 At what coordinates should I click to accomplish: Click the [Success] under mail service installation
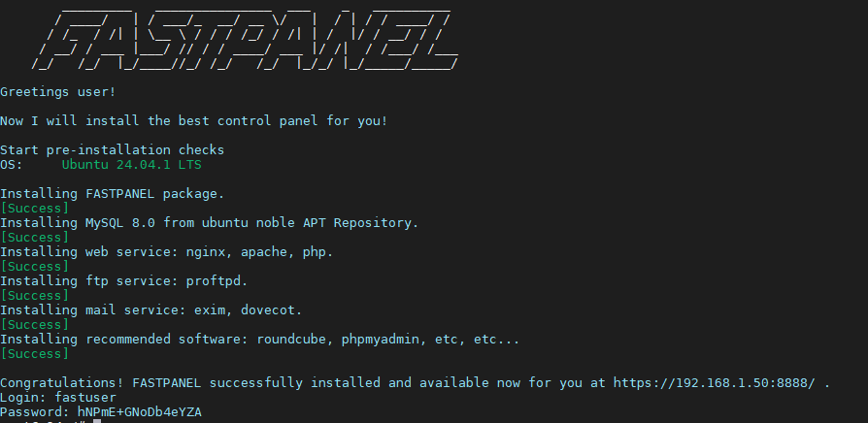click(34, 325)
